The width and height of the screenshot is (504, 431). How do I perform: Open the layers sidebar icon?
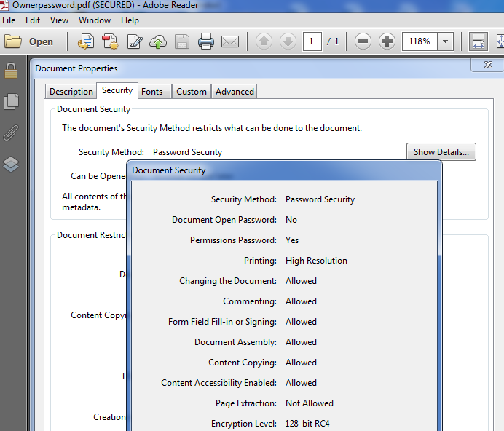point(11,164)
